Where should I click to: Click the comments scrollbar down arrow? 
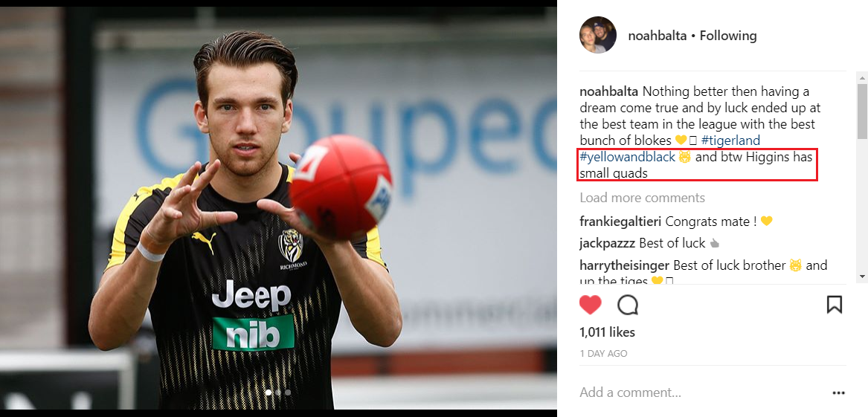pos(862,277)
